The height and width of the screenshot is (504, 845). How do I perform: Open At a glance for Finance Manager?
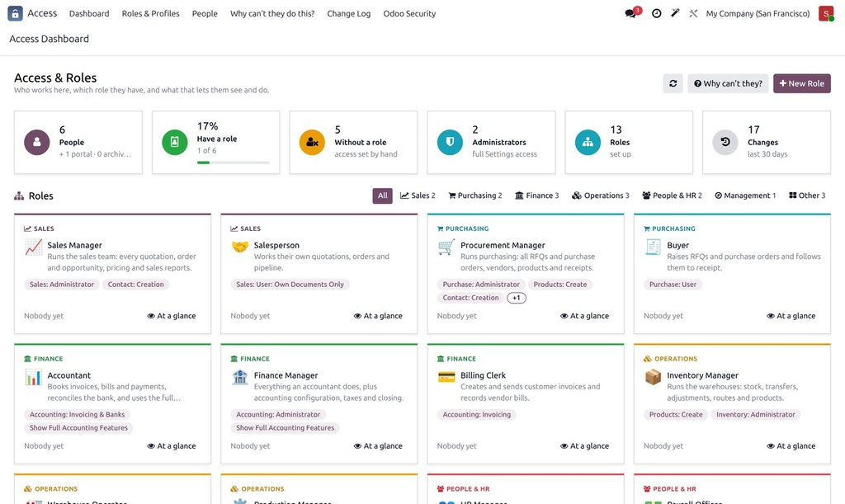(x=378, y=445)
